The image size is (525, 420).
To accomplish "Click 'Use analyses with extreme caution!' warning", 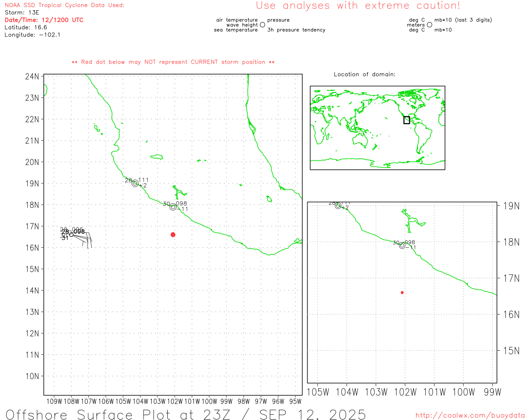I will click(358, 6).
